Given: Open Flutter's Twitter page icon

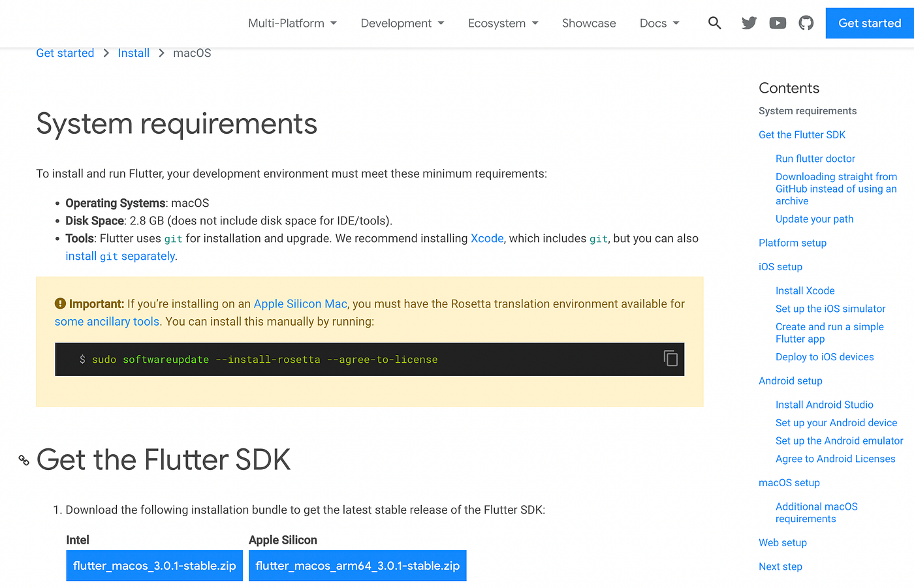Looking at the screenshot, I should click(749, 23).
